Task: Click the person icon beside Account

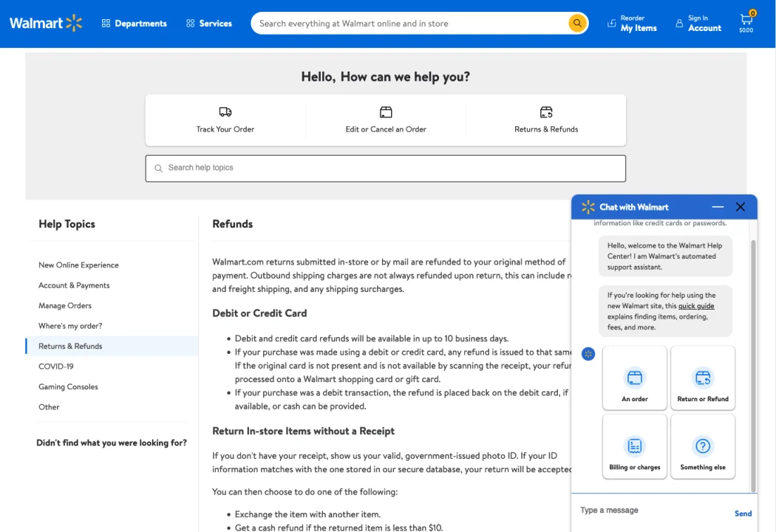Action: 679,23
